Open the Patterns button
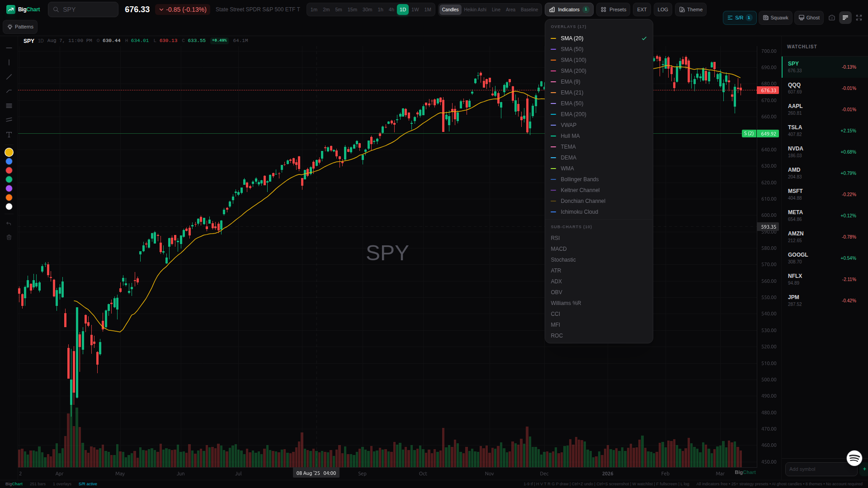868x488 pixels. [x=20, y=27]
